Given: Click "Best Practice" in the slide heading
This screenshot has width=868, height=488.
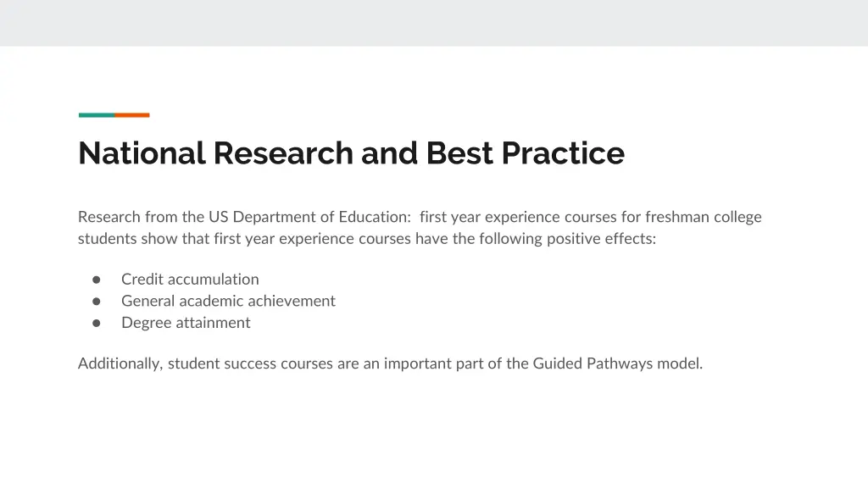Looking at the screenshot, I should point(525,153).
